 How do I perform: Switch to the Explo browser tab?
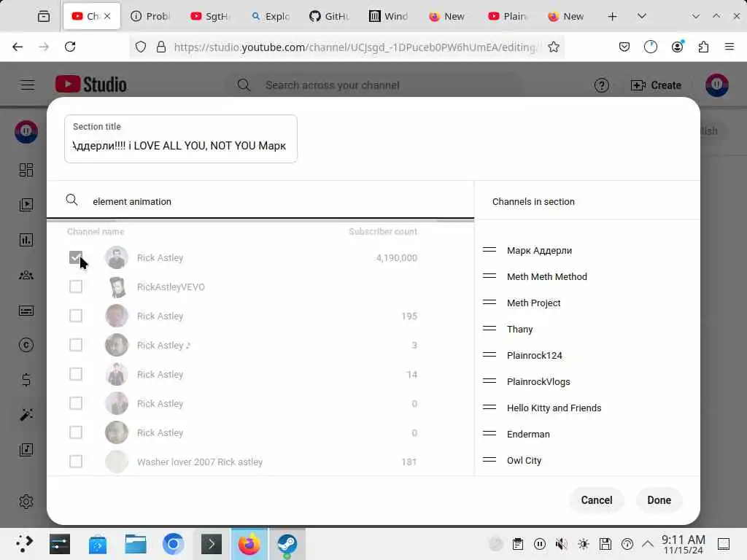point(270,16)
